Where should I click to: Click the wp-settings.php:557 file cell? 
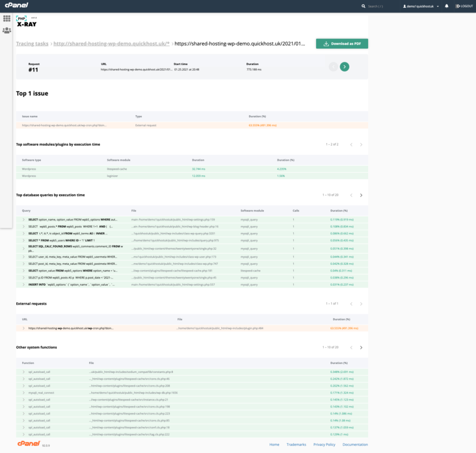(x=173, y=285)
